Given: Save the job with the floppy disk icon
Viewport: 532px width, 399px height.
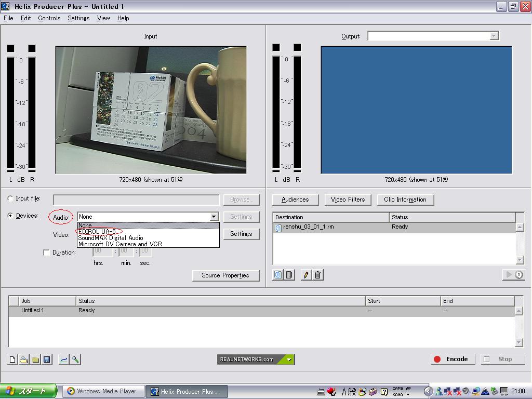Looking at the screenshot, I should [x=47, y=360].
